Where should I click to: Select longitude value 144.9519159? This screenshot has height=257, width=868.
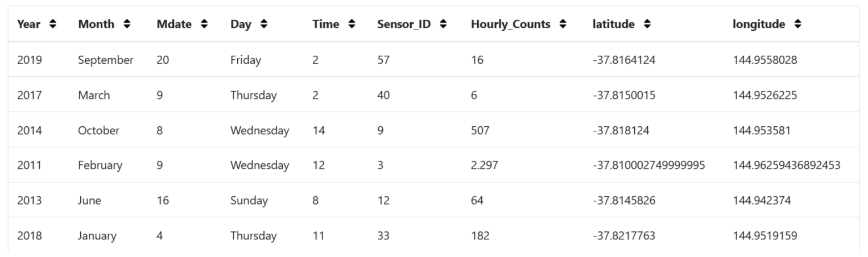[765, 235]
